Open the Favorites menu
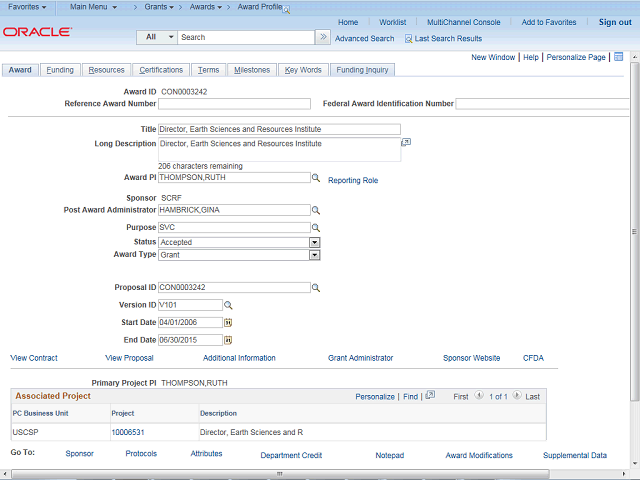This screenshot has width=640, height=480. coord(28,7)
